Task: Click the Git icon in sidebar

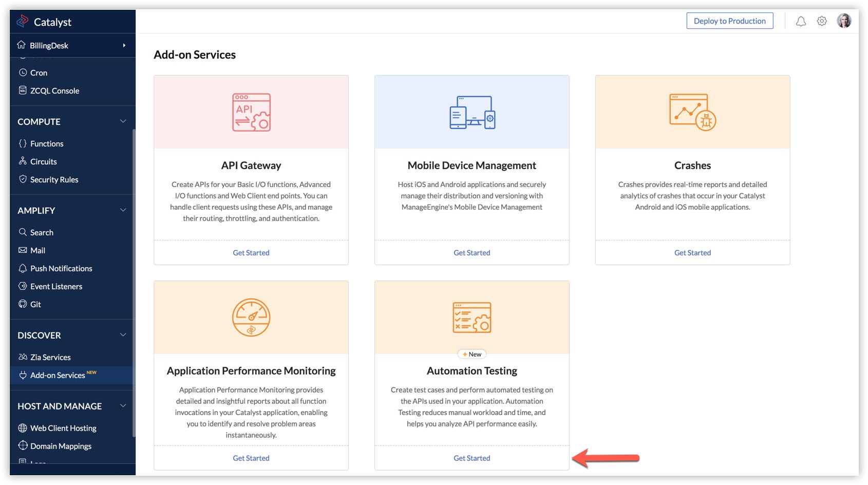Action: pos(23,304)
